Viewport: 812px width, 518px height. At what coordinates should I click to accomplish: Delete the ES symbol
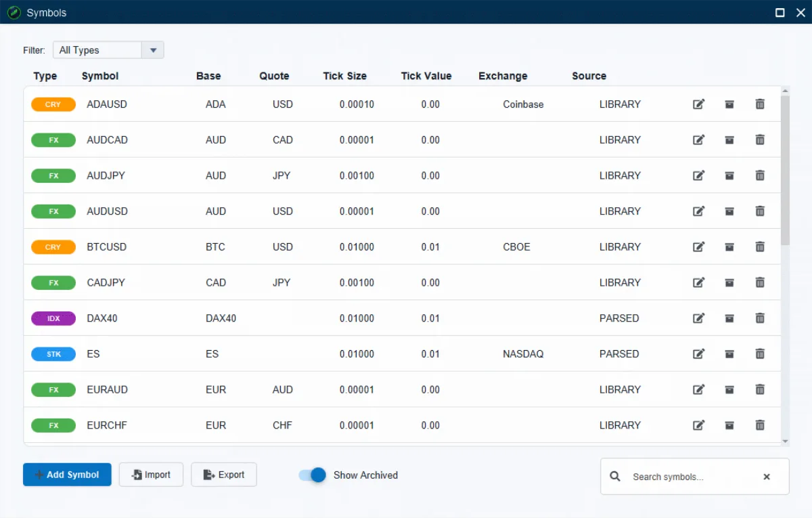pos(760,354)
